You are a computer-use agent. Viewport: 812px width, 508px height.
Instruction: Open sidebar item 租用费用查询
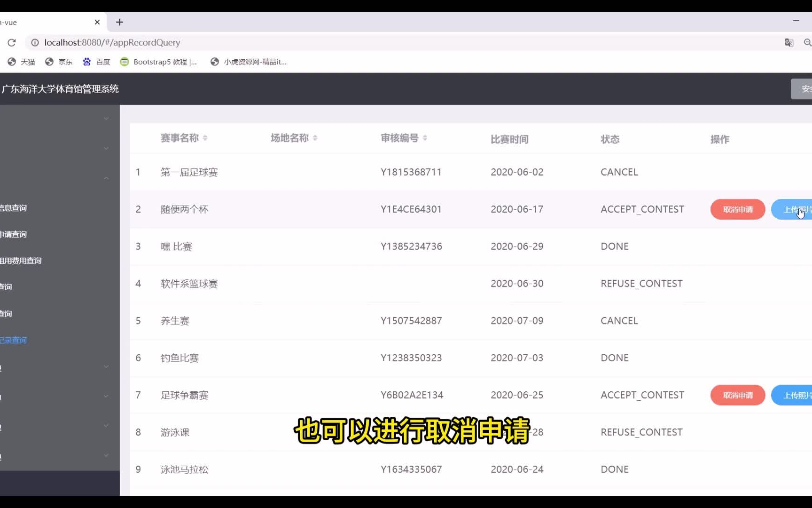tap(21, 261)
